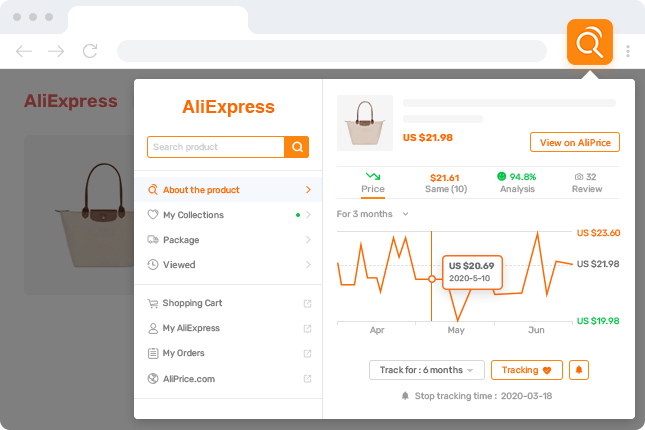Click the green smiley face analysis icon
645x430 pixels.
pyautogui.click(x=501, y=177)
